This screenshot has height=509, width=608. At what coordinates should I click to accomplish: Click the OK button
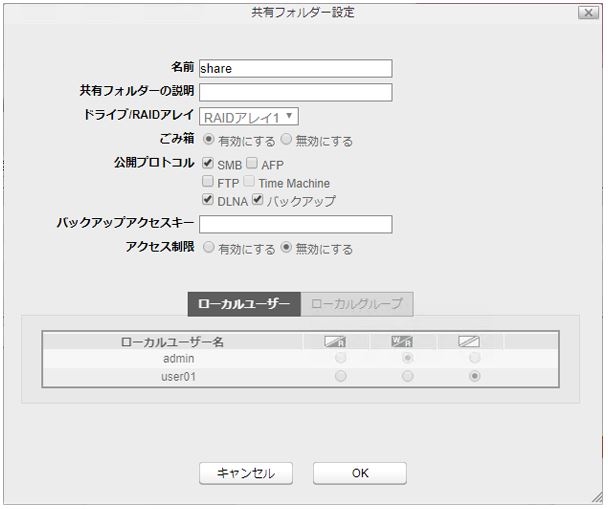360,473
